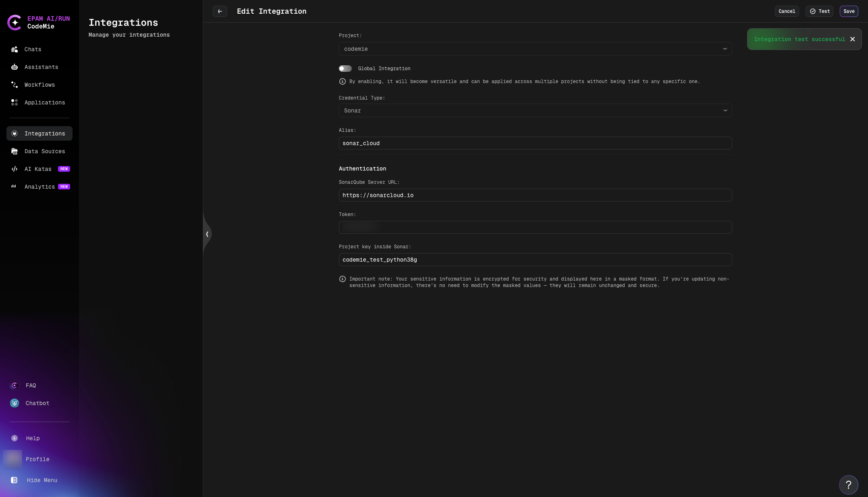This screenshot has width=868, height=497.
Task: Collapse the integrations list panel
Action: pyautogui.click(x=207, y=234)
